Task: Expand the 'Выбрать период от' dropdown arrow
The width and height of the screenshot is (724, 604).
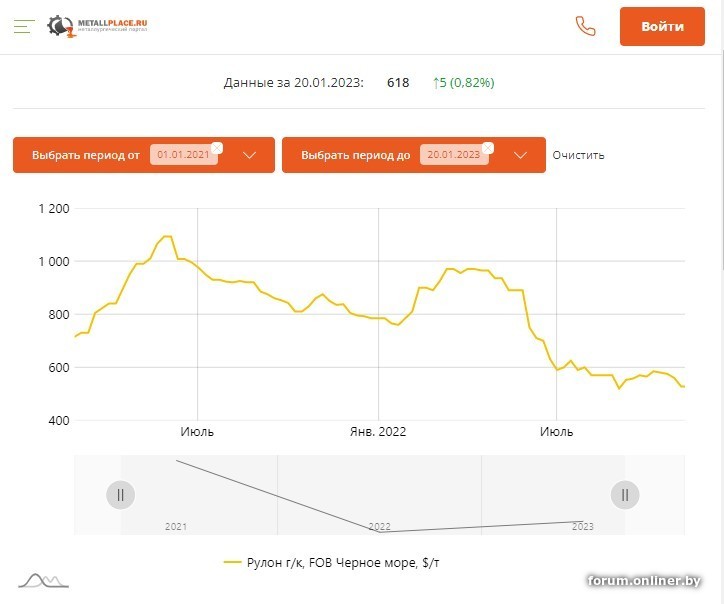Action: pos(250,155)
